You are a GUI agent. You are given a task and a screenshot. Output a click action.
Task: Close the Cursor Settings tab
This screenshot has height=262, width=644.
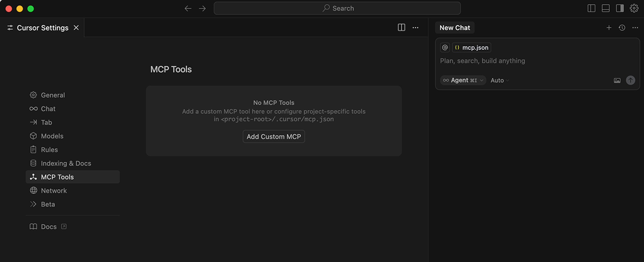(x=76, y=28)
